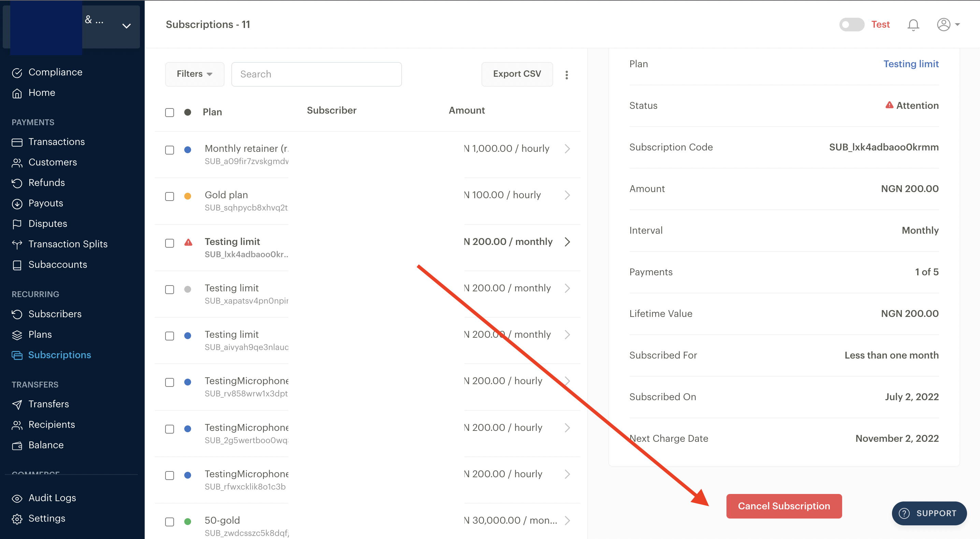Image resolution: width=980 pixels, height=539 pixels.
Task: Click the blue status dot on Monthly retainer
Action: tap(188, 150)
